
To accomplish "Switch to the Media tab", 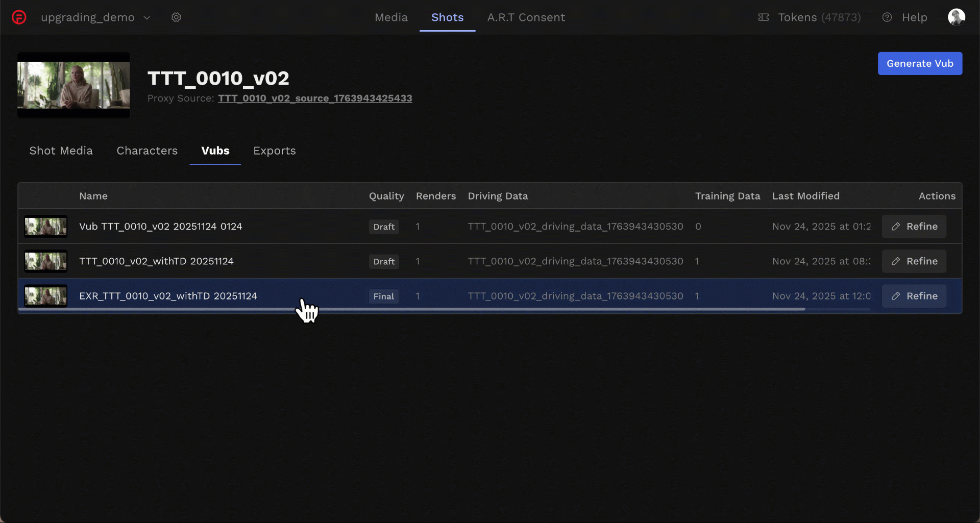I will pyautogui.click(x=391, y=17).
